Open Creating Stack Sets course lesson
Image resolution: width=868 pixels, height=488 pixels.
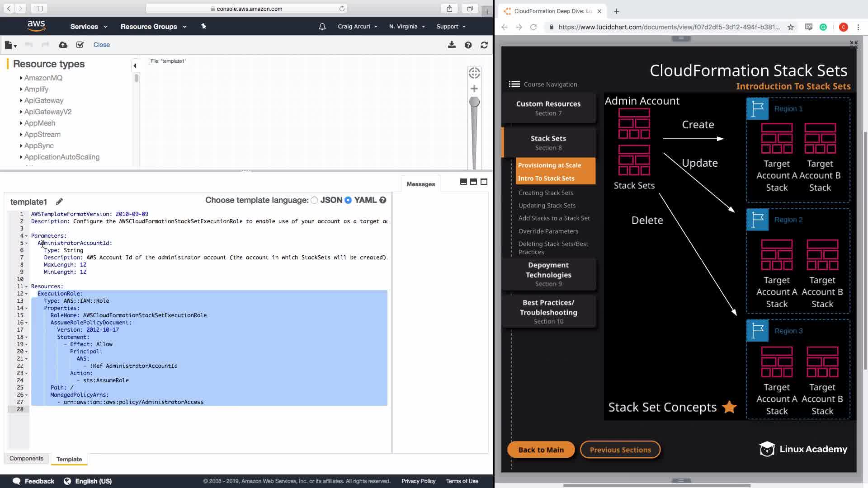click(546, 192)
